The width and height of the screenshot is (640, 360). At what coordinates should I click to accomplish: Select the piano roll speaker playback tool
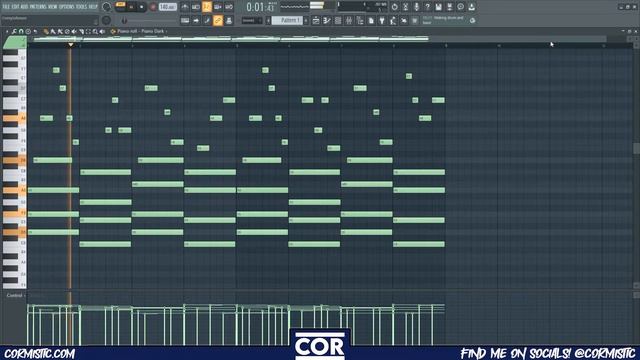click(102, 31)
